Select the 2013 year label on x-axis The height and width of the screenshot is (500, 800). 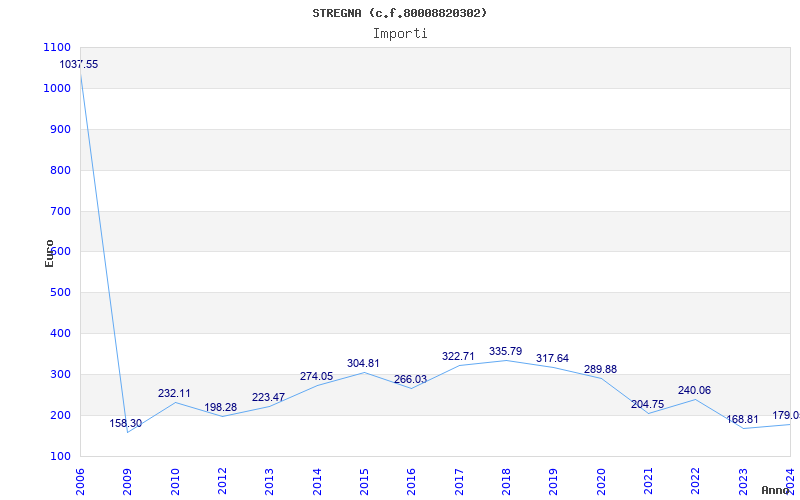269,482
